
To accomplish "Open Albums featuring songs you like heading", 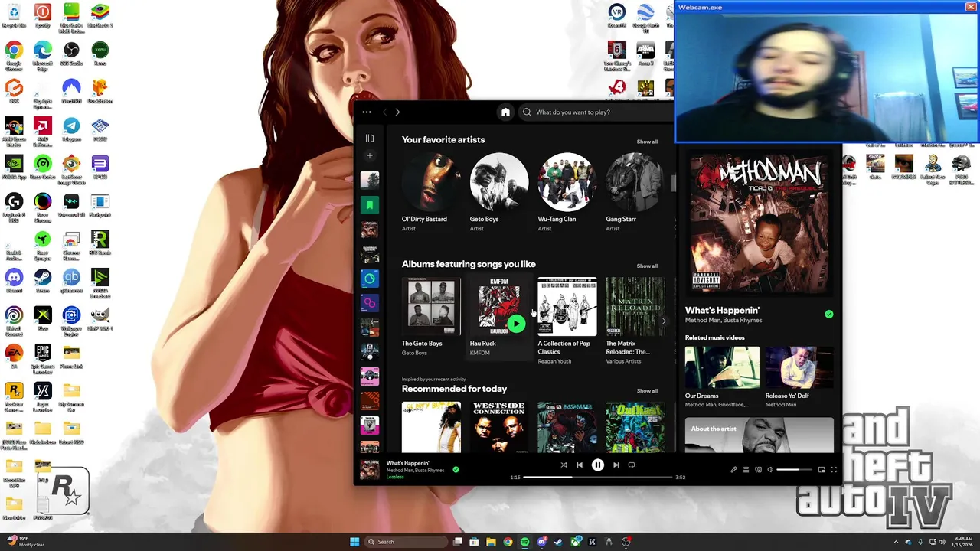I will pos(469,264).
